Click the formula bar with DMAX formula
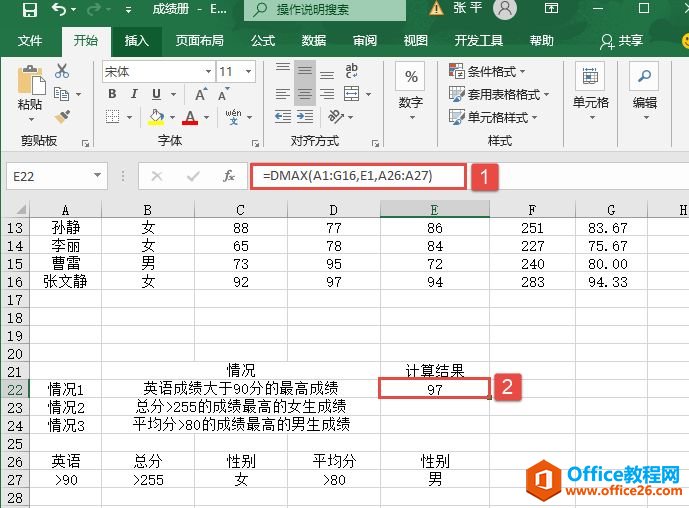This screenshot has width=689, height=508. coord(358,176)
